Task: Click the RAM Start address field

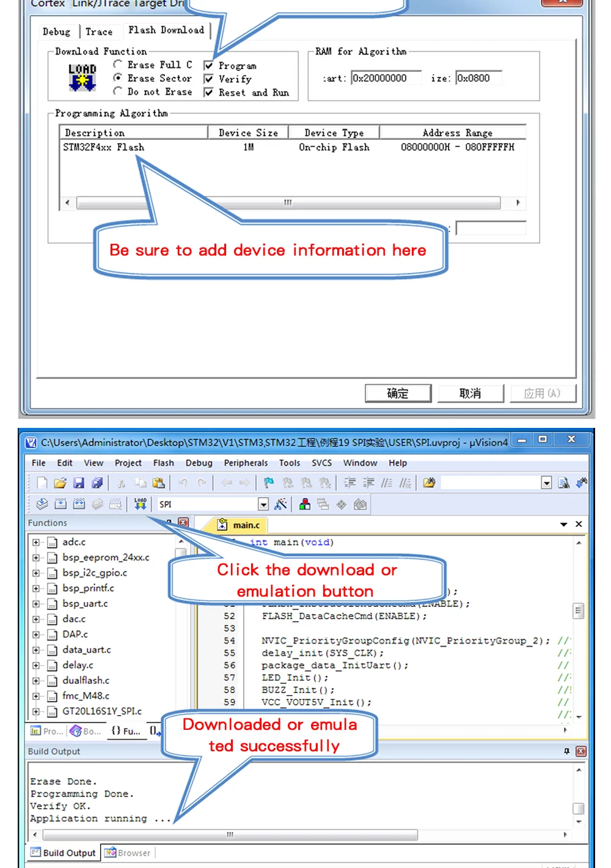Action: (386, 78)
